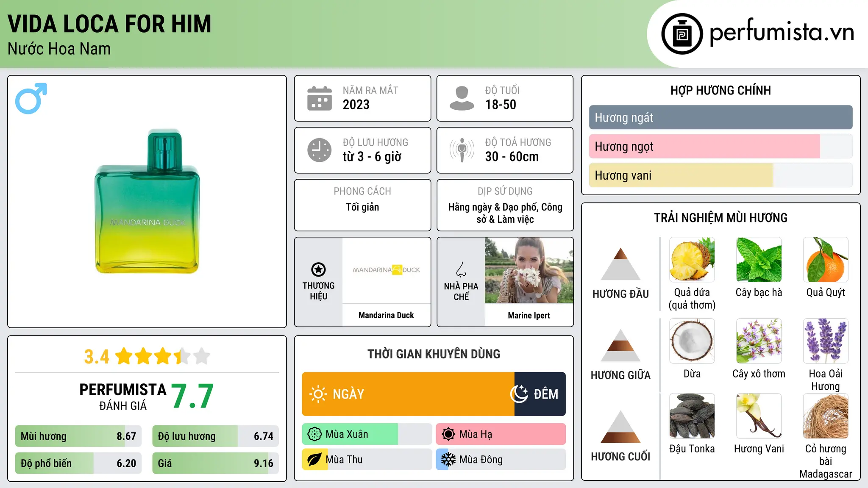Click the star badge icon above Thương hiệu
Viewport: 868px width, 488px height.
(318, 269)
